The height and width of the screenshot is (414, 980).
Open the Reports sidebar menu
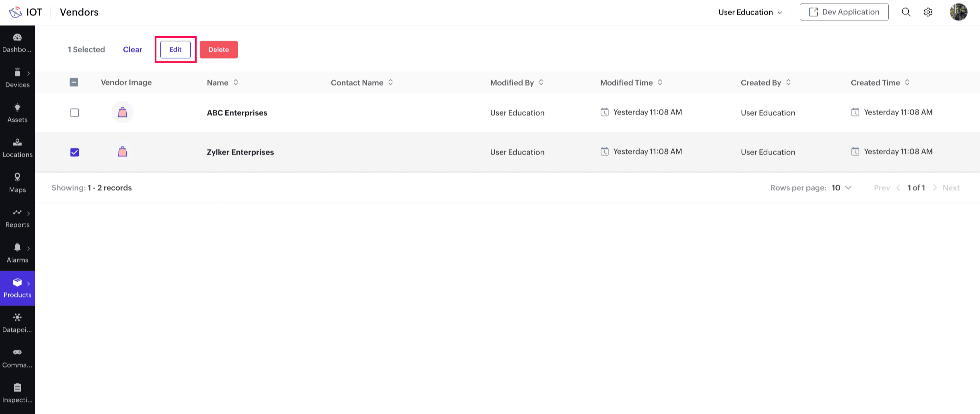tap(17, 218)
